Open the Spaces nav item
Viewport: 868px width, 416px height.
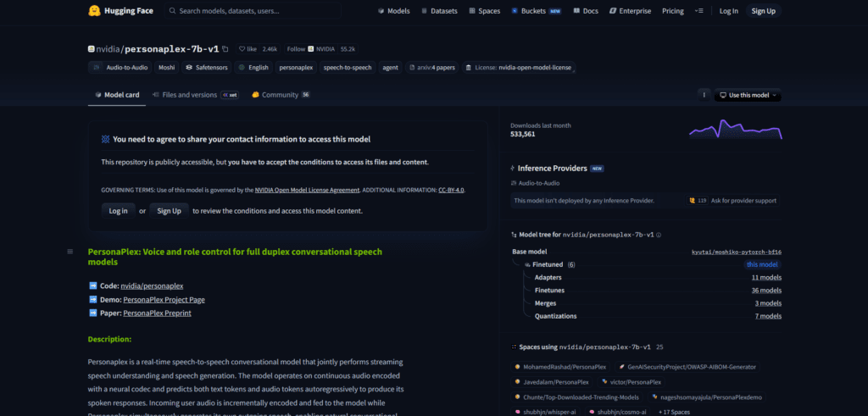point(484,11)
